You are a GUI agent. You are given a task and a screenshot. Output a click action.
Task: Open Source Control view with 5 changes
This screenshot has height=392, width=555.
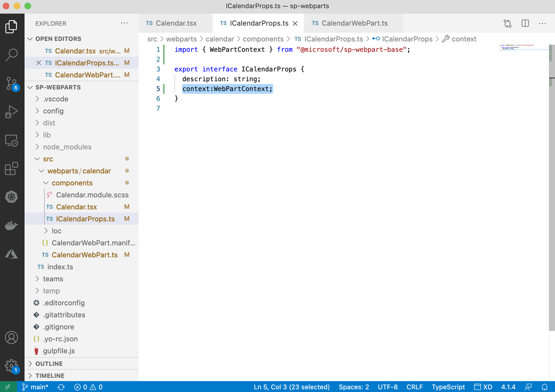pyautogui.click(x=12, y=84)
